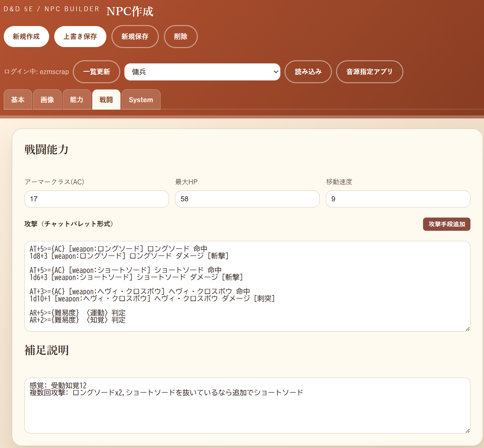Switch to the 画像 tab

pyautogui.click(x=47, y=99)
